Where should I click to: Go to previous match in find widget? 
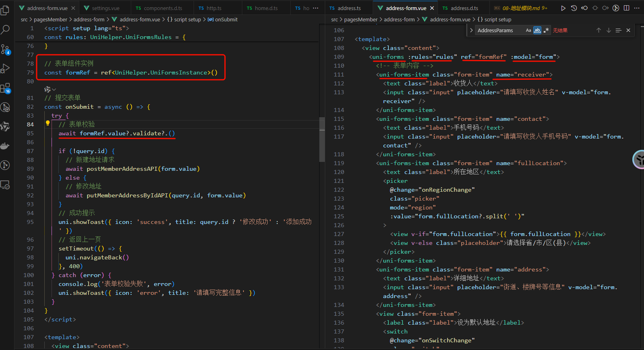click(599, 30)
